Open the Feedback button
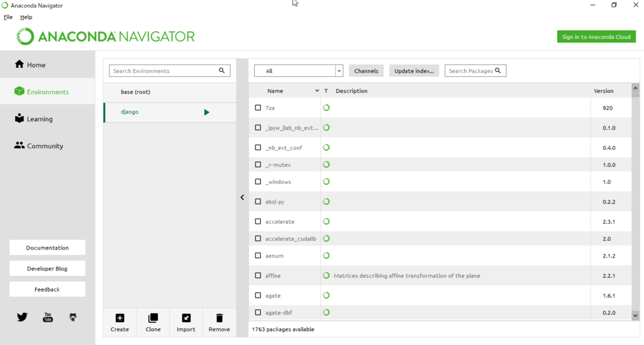The height and width of the screenshot is (345, 644). click(x=47, y=289)
